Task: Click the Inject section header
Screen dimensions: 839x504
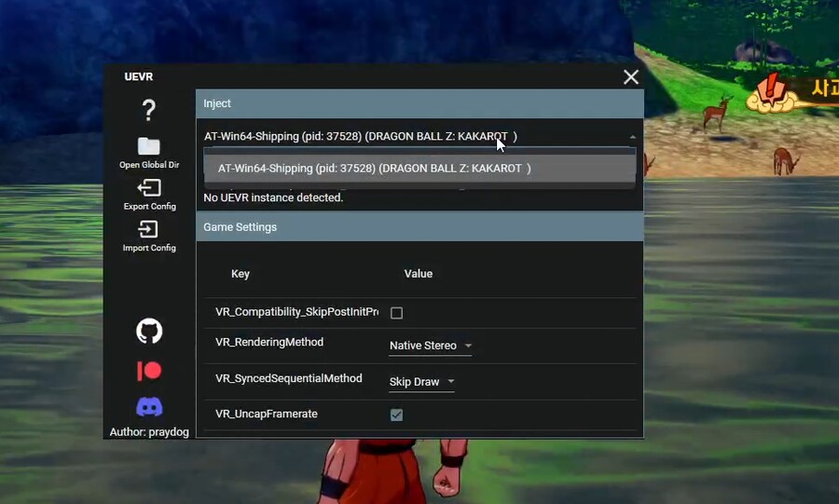Action: [419, 103]
